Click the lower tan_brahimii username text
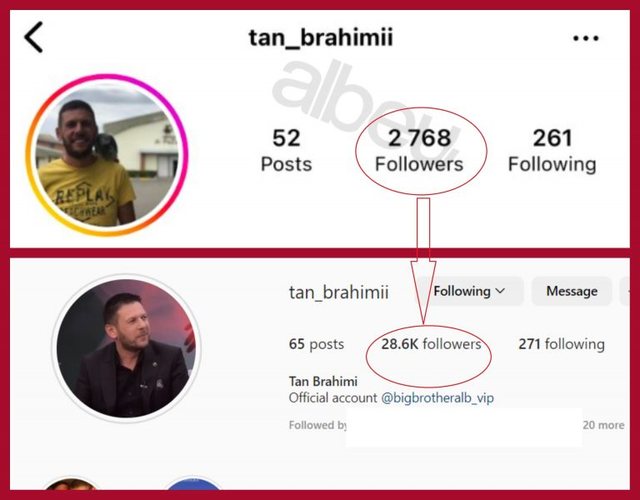 (x=338, y=292)
